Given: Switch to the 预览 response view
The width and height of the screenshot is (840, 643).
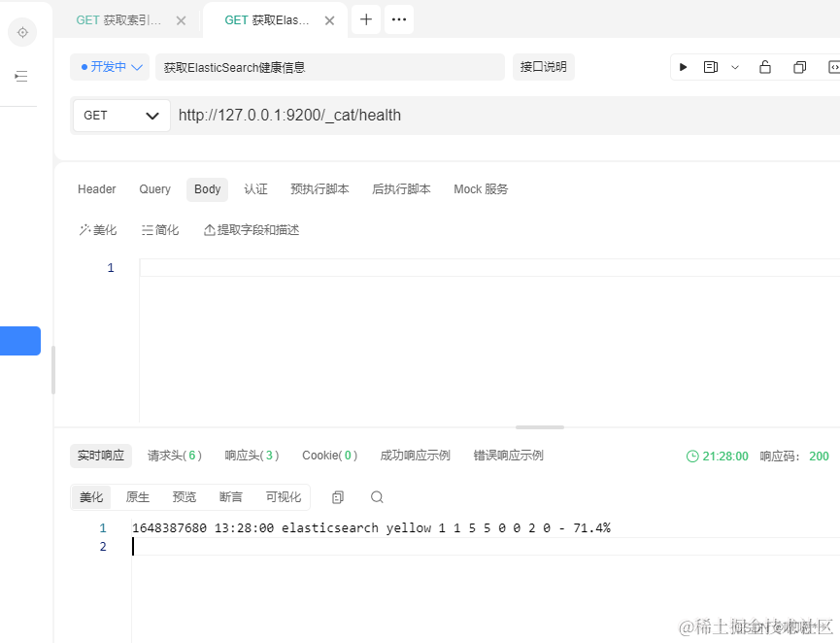Looking at the screenshot, I should (x=184, y=496).
